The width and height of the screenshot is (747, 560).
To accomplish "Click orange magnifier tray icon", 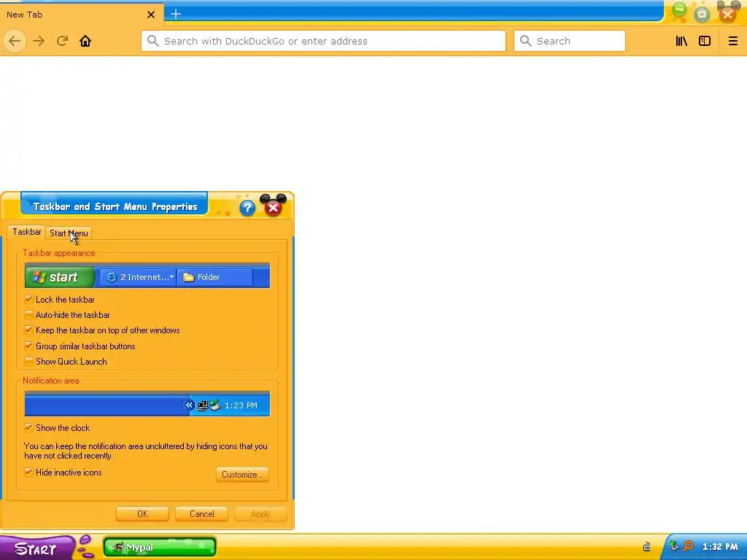I will point(688,546).
